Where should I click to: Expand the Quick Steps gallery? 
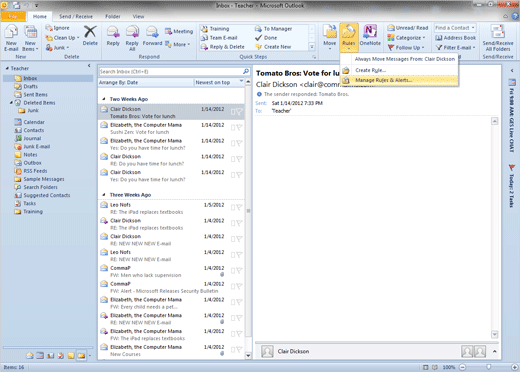click(x=312, y=47)
